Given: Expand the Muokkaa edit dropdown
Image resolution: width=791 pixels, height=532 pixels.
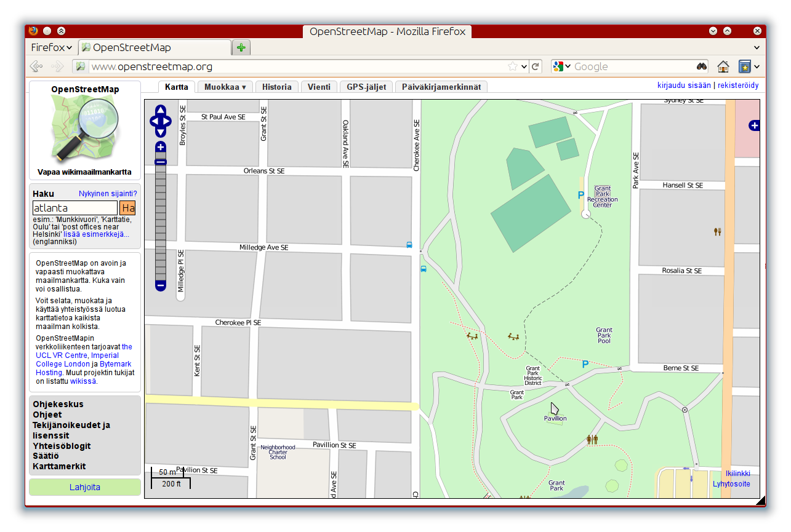Looking at the screenshot, I should pos(225,87).
